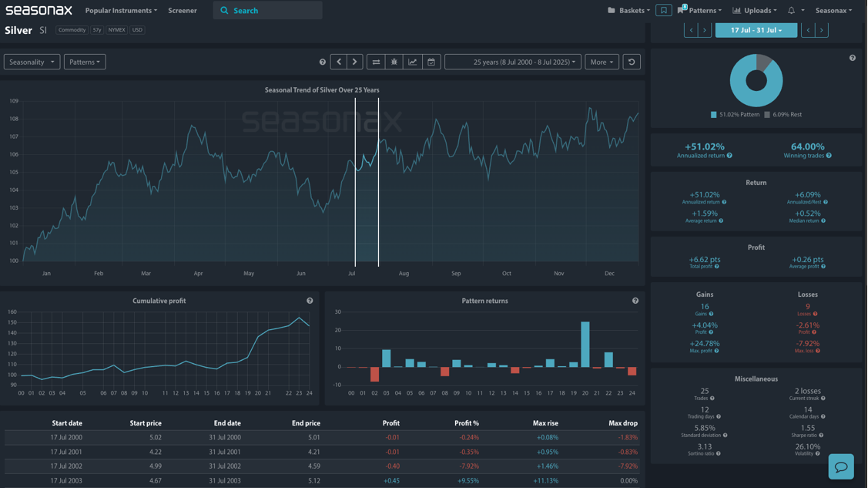Expand the More dropdown

tap(602, 62)
